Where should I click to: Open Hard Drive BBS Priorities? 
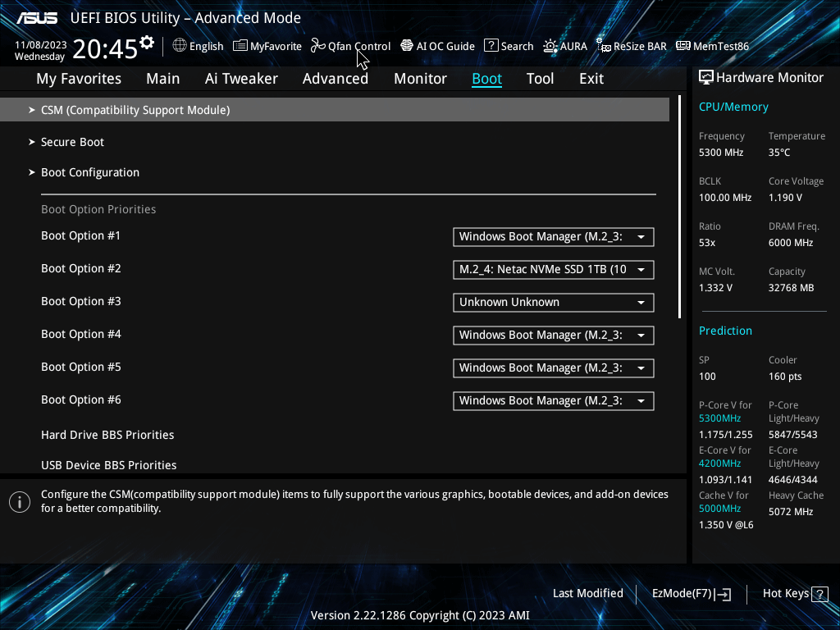point(107,435)
